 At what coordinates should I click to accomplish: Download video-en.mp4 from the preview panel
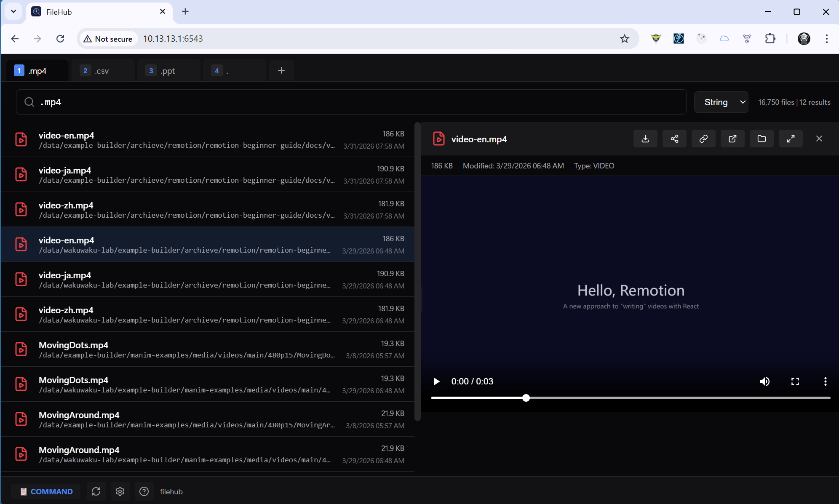point(645,139)
